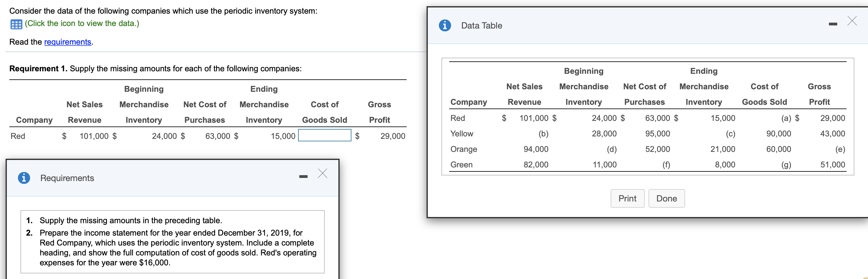Click the 'Requirements' dialog title
Viewport: 868px width, 279px height.
coord(67,178)
